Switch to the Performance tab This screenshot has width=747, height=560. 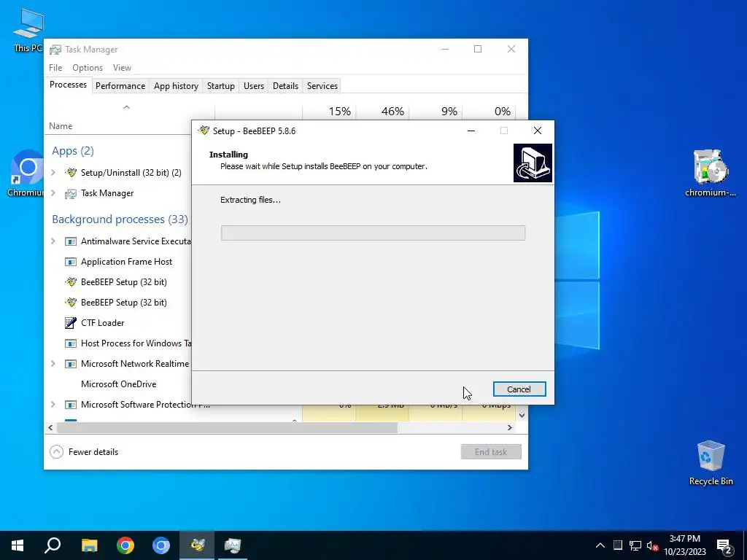[x=120, y=86]
